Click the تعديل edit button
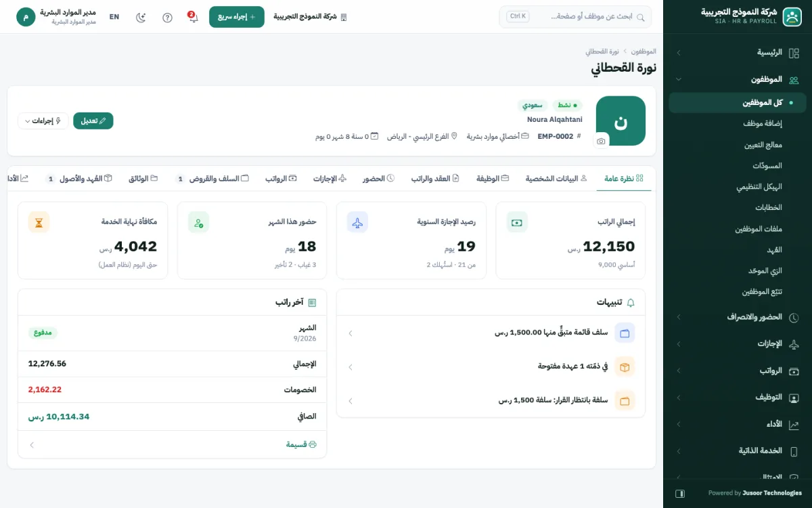Viewport: 812px width, 508px height. click(x=93, y=121)
